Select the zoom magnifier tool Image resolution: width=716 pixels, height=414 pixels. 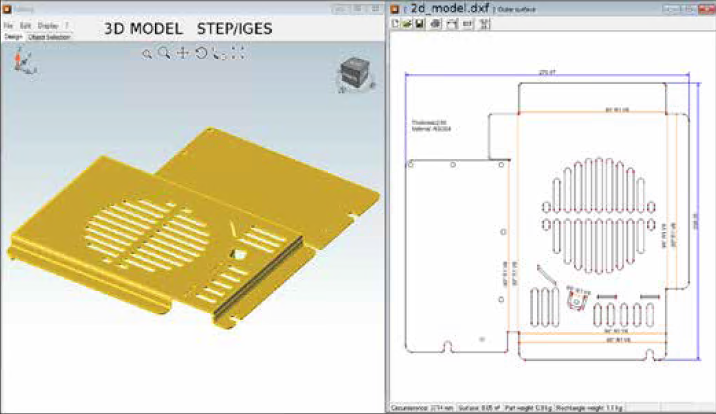click(x=164, y=53)
